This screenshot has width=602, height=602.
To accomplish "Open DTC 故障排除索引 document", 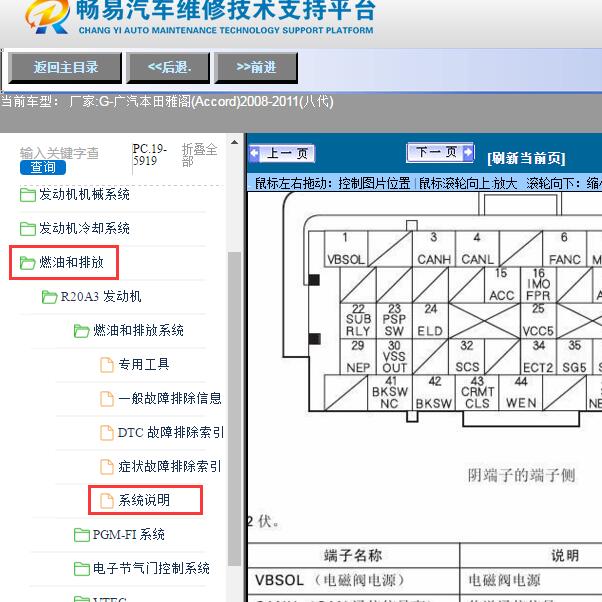I will (x=170, y=433).
